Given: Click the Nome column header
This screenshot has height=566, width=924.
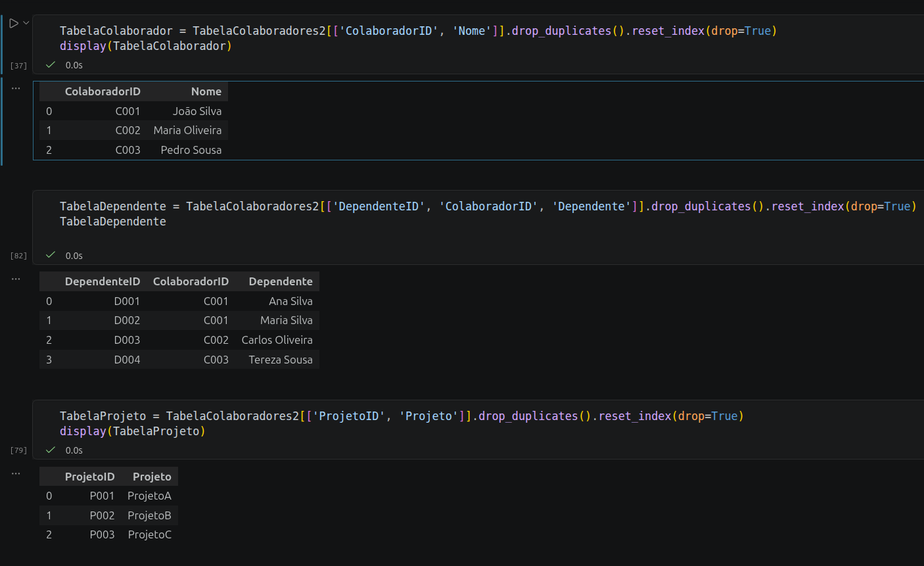Looking at the screenshot, I should [206, 91].
